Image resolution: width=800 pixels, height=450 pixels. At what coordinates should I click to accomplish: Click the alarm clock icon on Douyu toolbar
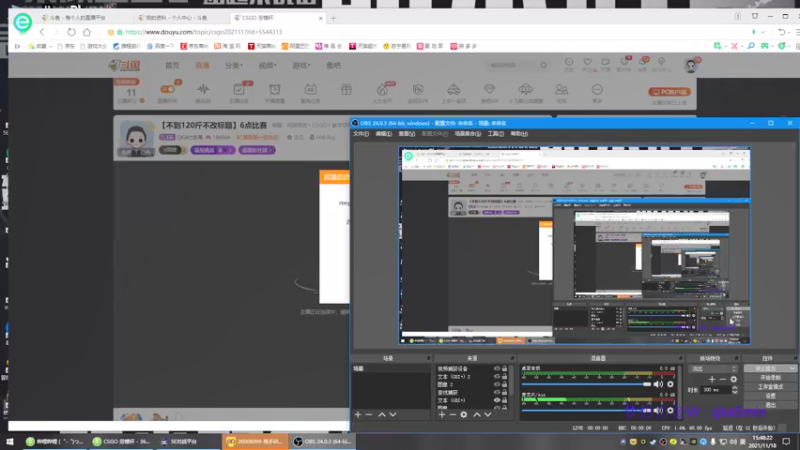[x=274, y=90]
